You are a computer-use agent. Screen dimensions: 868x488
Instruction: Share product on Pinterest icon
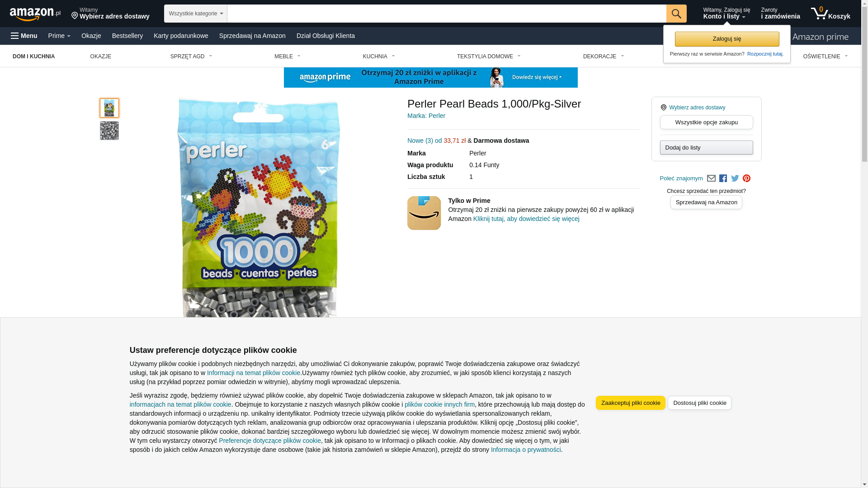[x=746, y=178]
